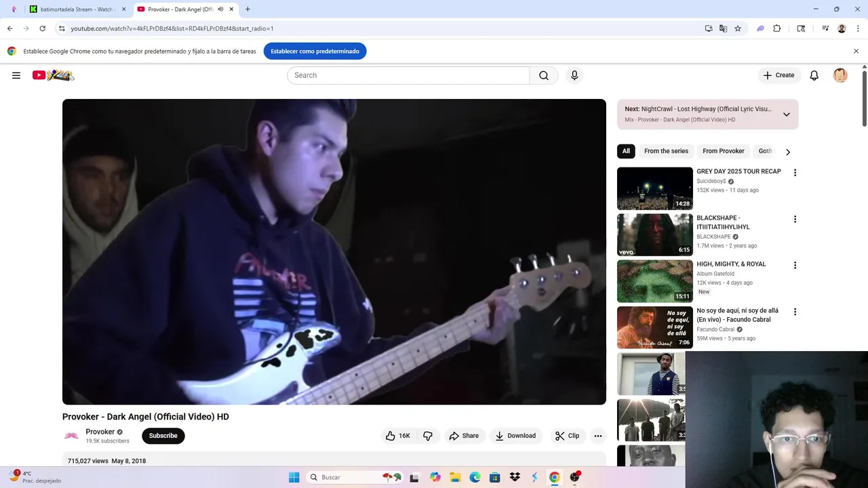This screenshot has height=488, width=868.
Task: Close the batimortadela Stream tab
Action: pos(123,9)
